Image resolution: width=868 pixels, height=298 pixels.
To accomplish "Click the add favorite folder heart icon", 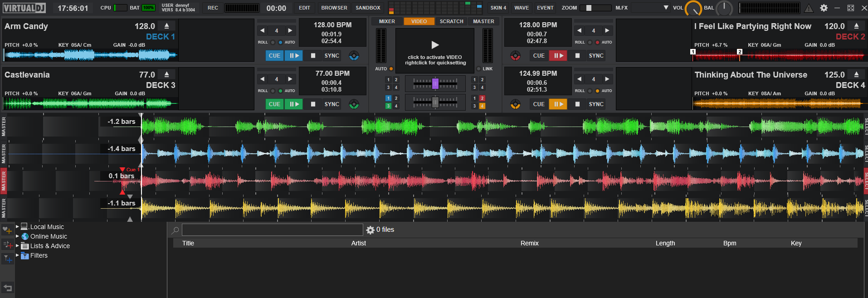I will tap(7, 230).
